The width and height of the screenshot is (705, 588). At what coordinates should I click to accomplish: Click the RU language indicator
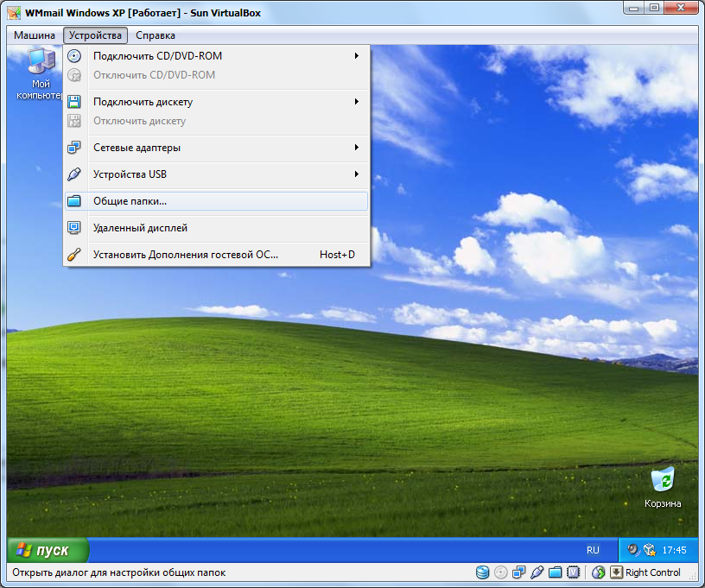[x=593, y=550]
